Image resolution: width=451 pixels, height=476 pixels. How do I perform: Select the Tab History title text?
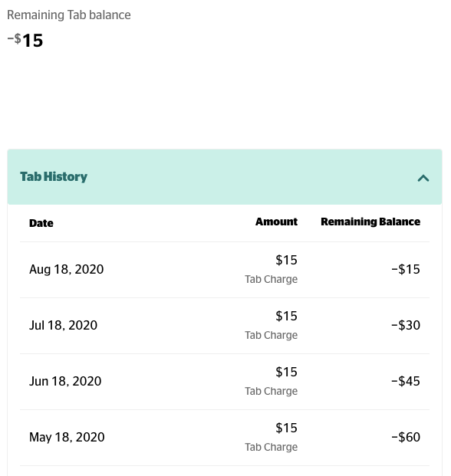[54, 176]
